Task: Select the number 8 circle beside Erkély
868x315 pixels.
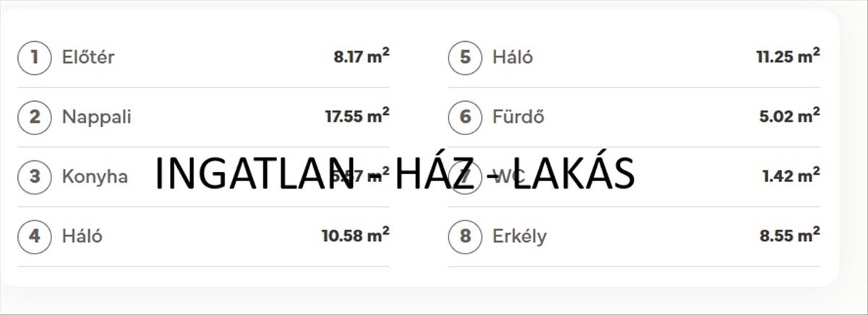Action: pos(465,236)
